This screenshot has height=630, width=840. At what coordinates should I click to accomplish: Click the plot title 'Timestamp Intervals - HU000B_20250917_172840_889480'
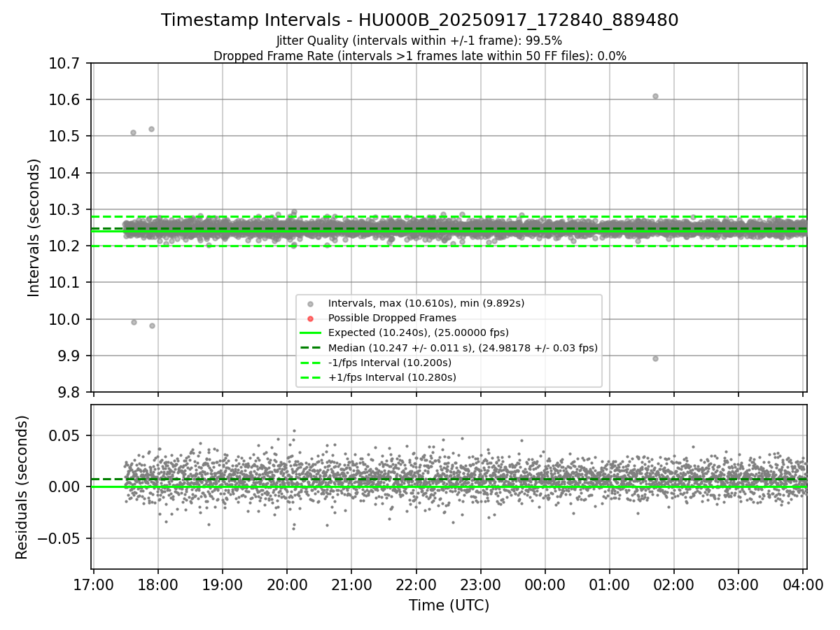coord(420,20)
